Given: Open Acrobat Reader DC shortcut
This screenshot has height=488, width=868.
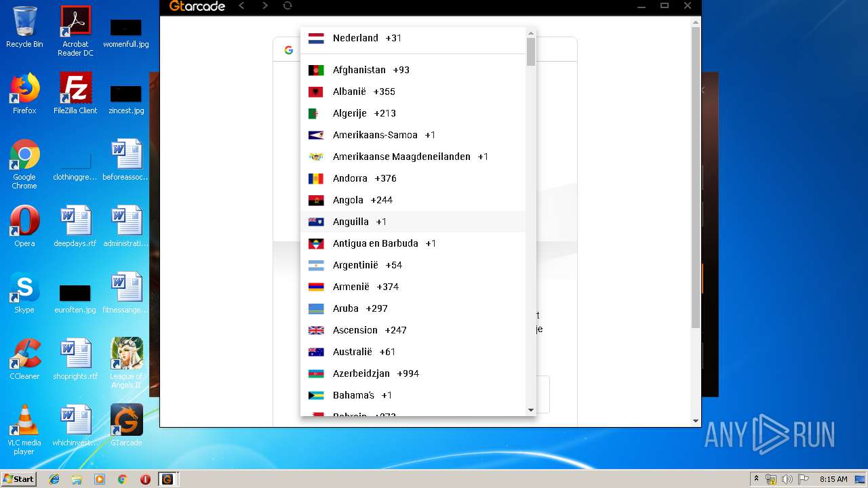Looking at the screenshot, I should click(x=75, y=30).
